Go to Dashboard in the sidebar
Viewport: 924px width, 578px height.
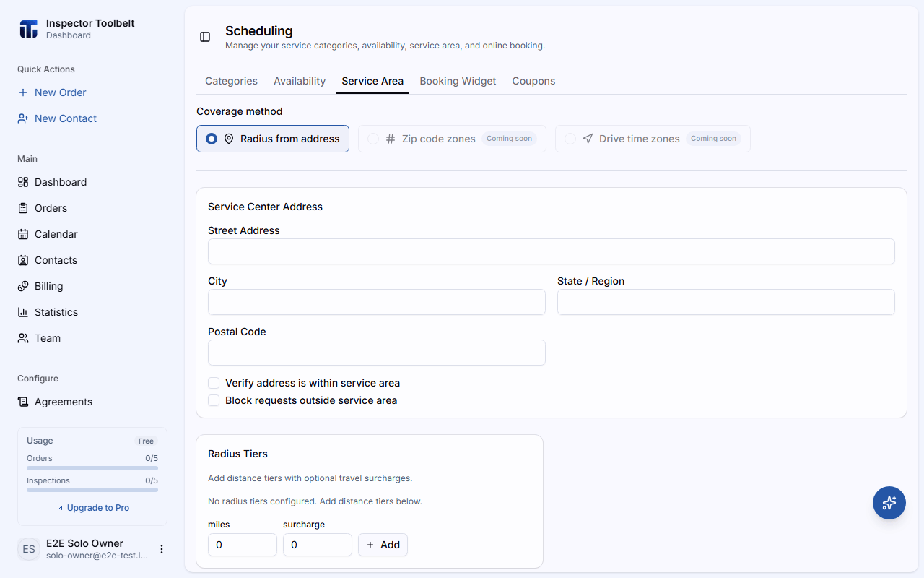click(x=92, y=182)
